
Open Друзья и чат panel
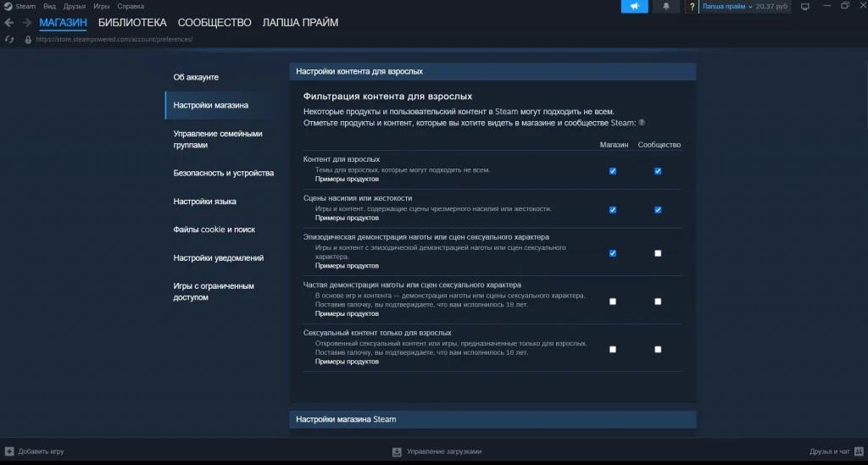829,451
